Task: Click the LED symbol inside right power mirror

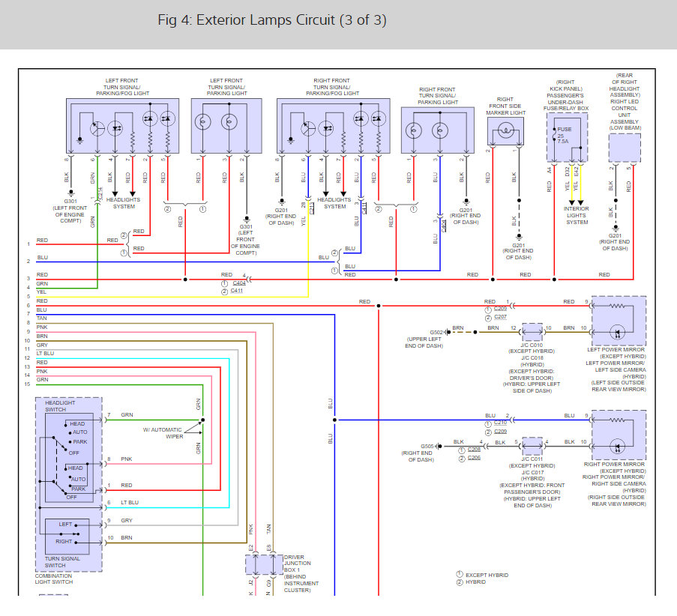Action: pos(618,447)
